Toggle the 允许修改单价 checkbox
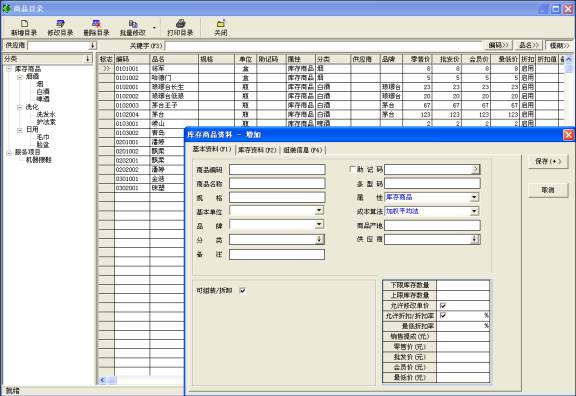 pyautogui.click(x=443, y=306)
